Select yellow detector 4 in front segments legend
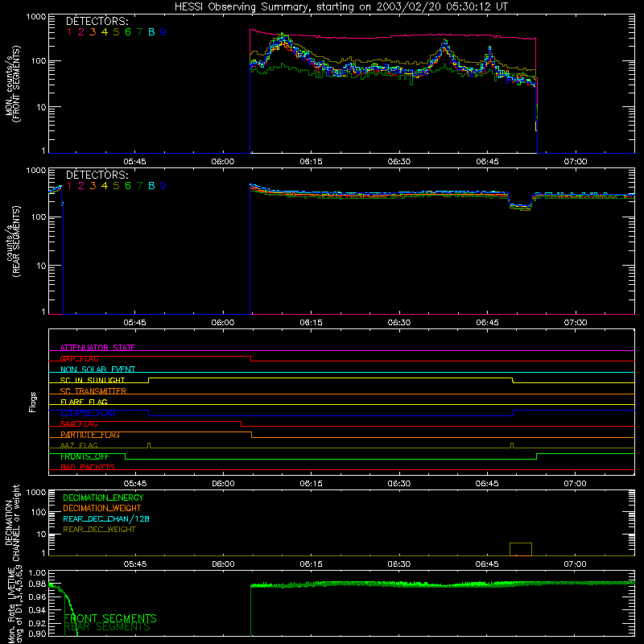 coord(105,32)
